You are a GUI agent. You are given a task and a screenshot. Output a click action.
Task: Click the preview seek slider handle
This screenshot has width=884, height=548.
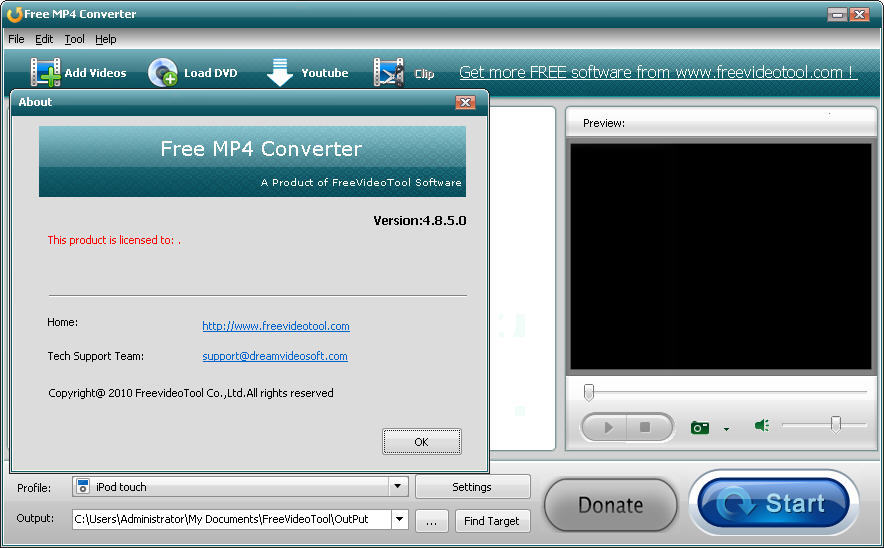589,392
